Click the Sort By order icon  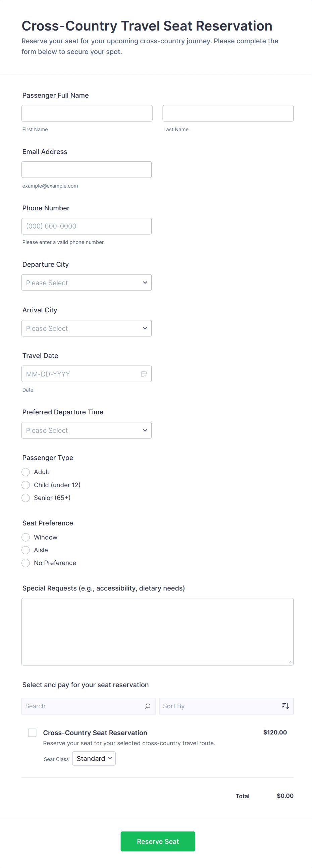pyautogui.click(x=285, y=706)
